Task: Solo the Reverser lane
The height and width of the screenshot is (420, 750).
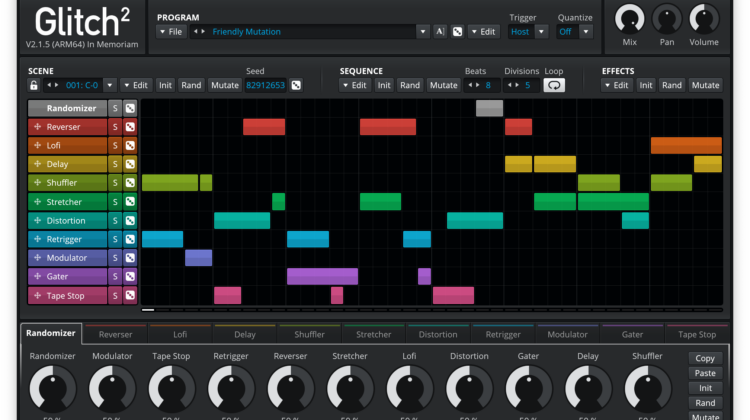Action: (x=115, y=127)
